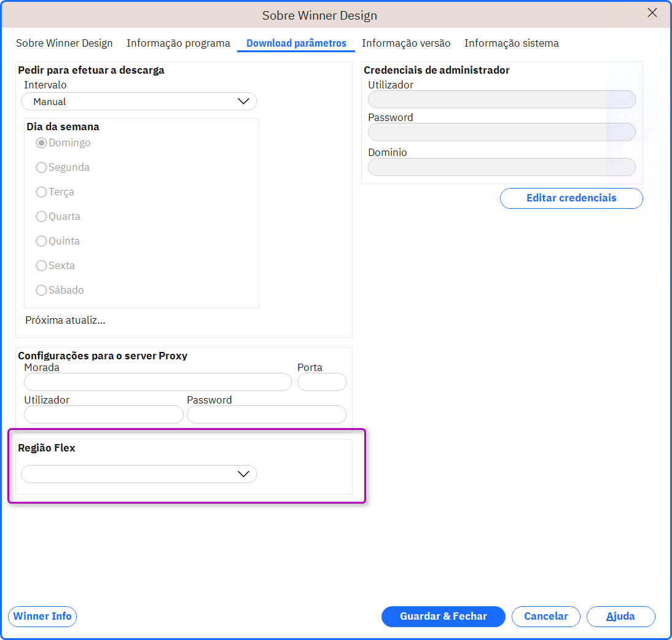Click the proxy Utilizador input field

click(x=104, y=415)
